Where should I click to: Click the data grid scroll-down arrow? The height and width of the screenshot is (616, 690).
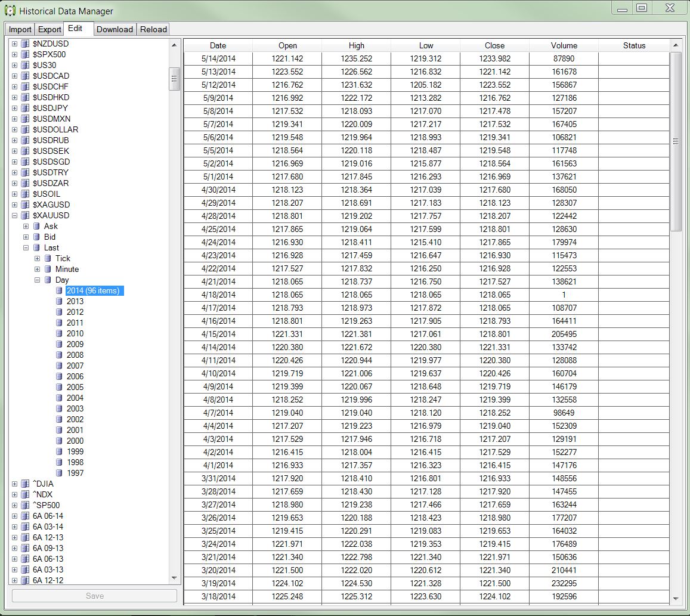tap(676, 598)
